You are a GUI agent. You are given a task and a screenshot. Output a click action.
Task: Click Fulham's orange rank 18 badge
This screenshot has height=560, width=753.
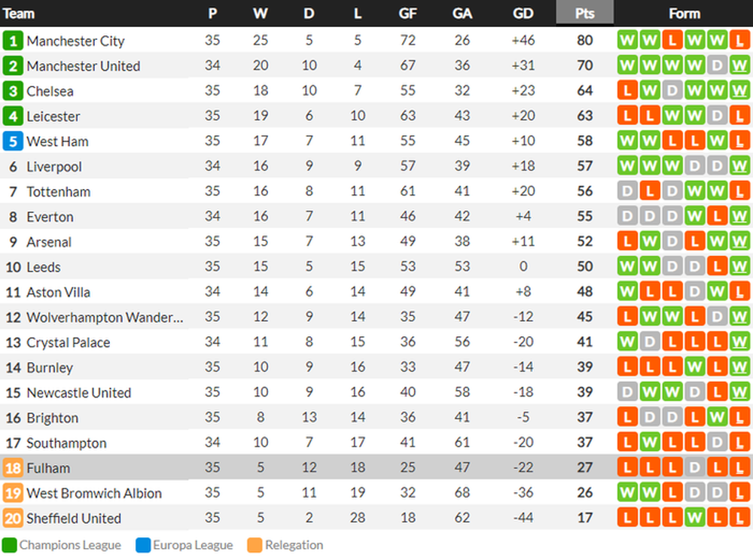click(x=13, y=468)
